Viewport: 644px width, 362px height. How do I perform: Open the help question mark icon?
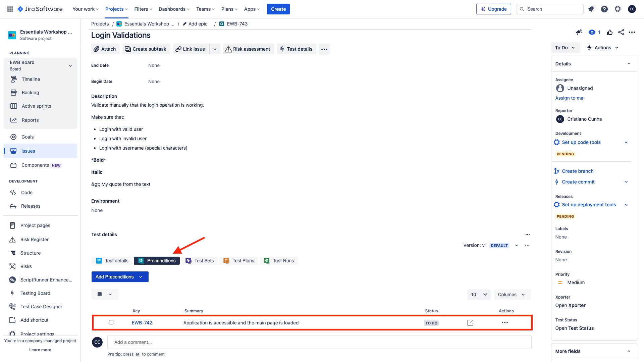(604, 9)
